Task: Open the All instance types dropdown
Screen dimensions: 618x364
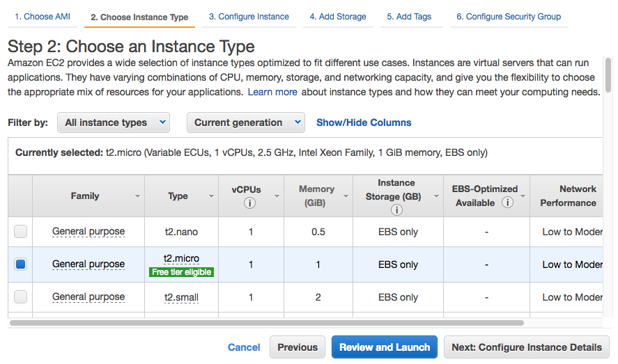Action: pos(114,122)
